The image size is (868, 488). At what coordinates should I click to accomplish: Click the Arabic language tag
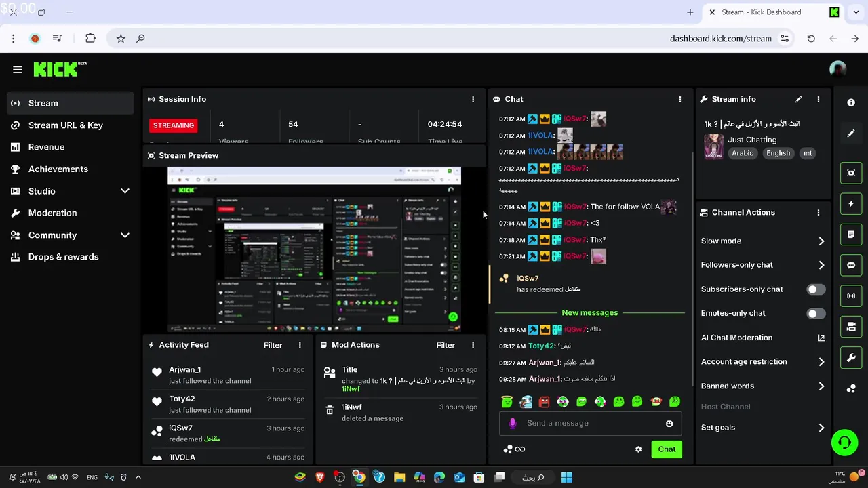point(743,153)
